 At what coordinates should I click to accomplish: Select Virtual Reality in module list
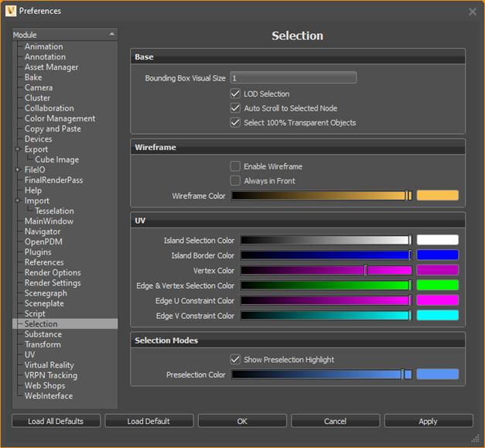pos(50,365)
